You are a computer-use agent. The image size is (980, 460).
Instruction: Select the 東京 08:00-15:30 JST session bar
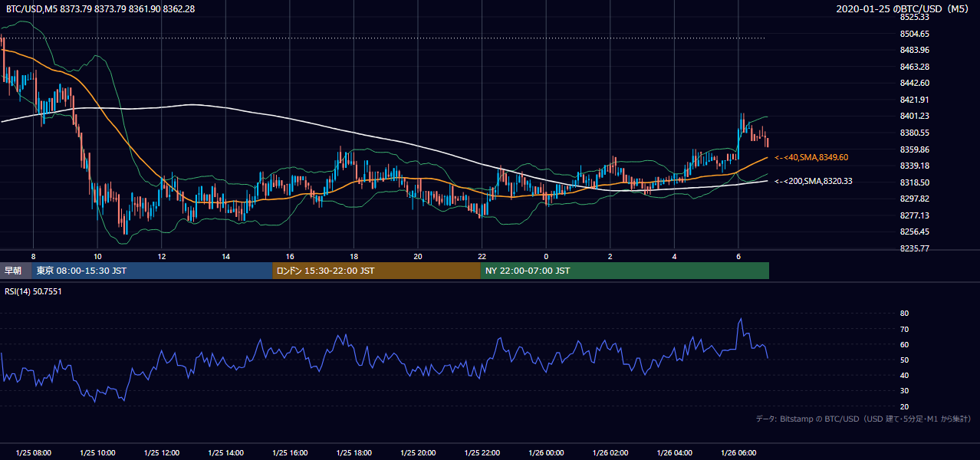tap(152, 271)
